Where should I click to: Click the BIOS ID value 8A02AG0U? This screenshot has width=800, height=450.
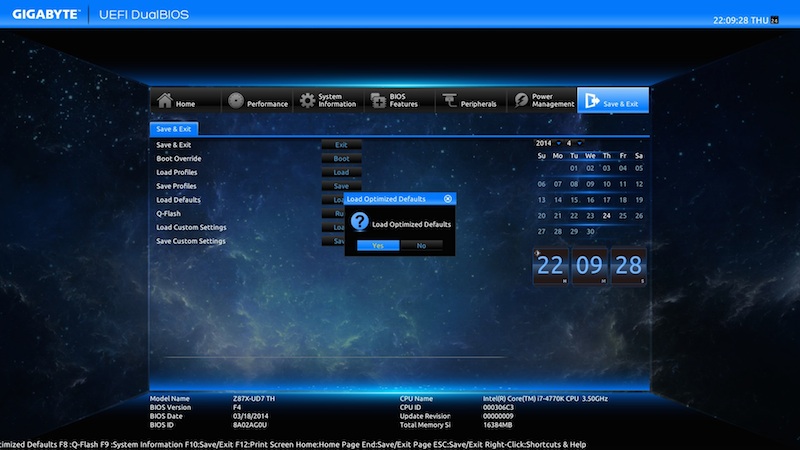(250, 424)
